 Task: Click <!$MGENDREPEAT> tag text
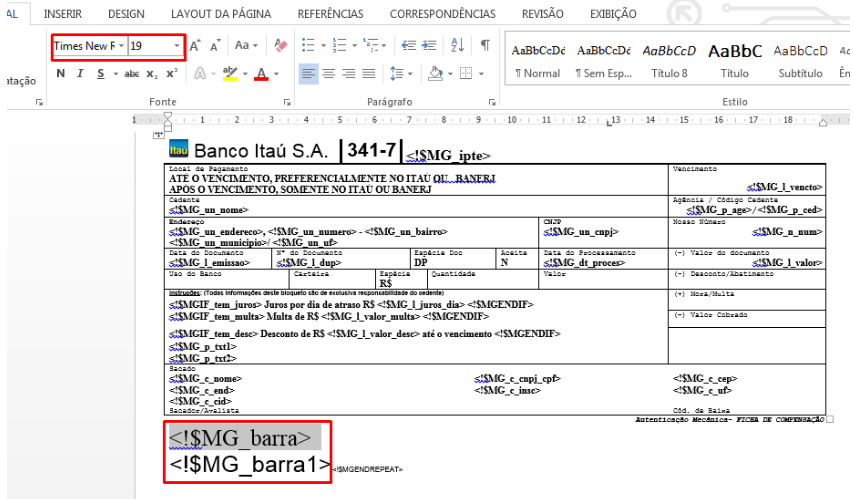(x=368, y=469)
